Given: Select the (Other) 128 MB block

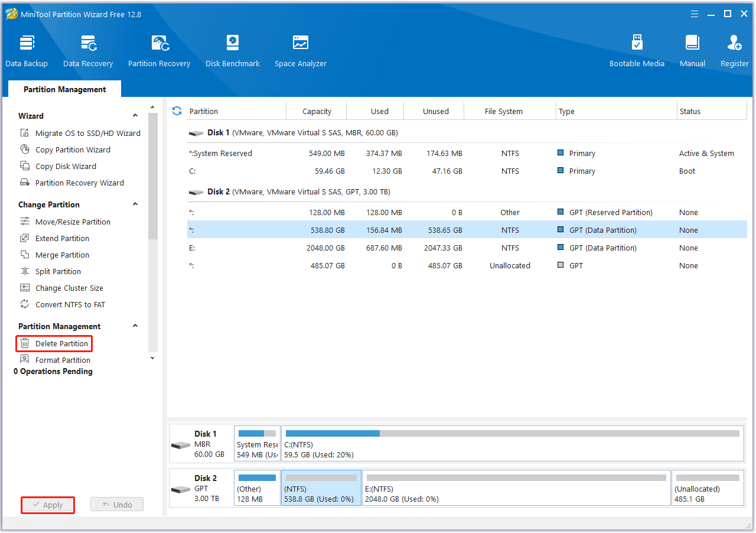Looking at the screenshot, I should click(257, 488).
